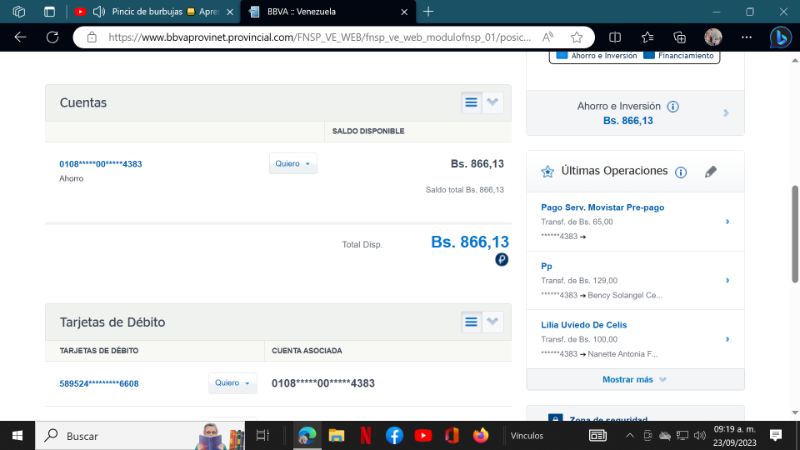This screenshot has width=800, height=450.
Task: Open the Vínculos taskbar toolbar
Action: (527, 436)
